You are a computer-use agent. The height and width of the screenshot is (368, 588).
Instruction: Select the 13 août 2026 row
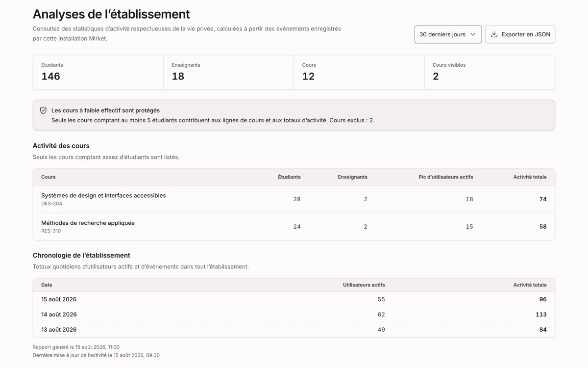coord(294,330)
